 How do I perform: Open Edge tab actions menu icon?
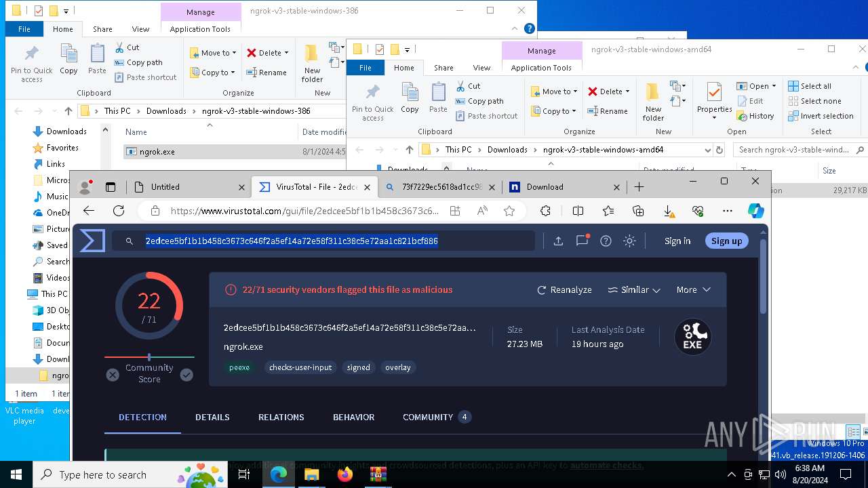click(111, 187)
